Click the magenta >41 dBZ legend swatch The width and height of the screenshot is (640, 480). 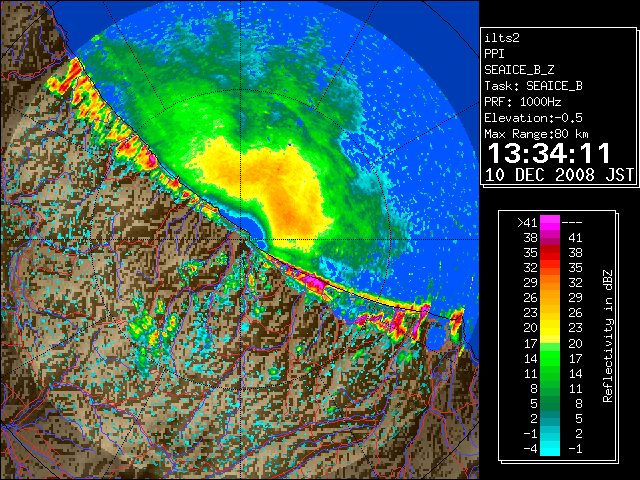(549, 222)
